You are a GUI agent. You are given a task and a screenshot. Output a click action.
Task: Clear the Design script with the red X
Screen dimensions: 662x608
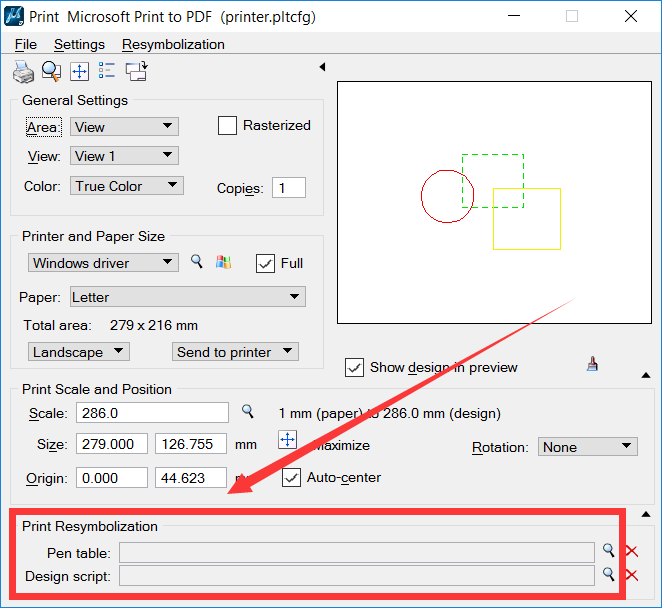632,575
